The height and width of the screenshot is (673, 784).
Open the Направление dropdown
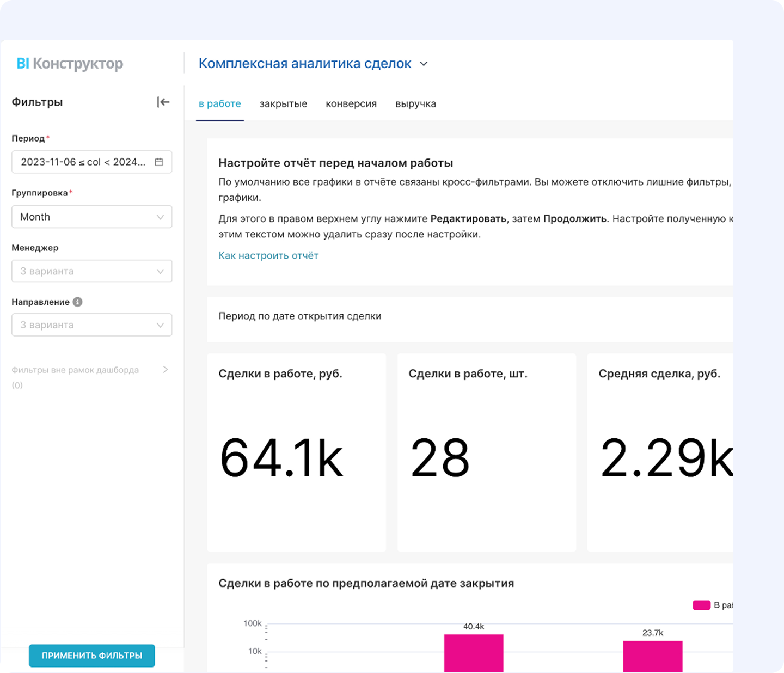[x=91, y=325]
